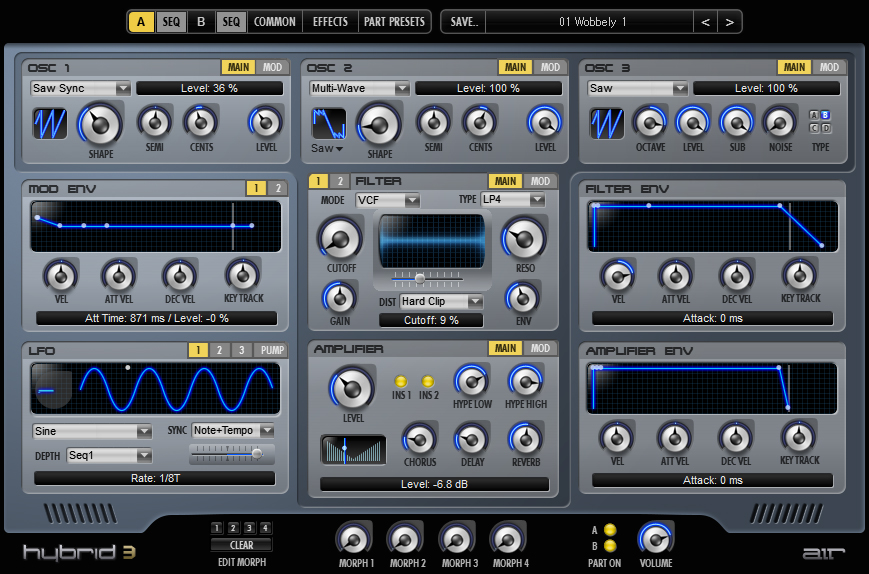Toggle the INS 1 insert light
Screen dimensions: 869x574
pyautogui.click(x=401, y=382)
